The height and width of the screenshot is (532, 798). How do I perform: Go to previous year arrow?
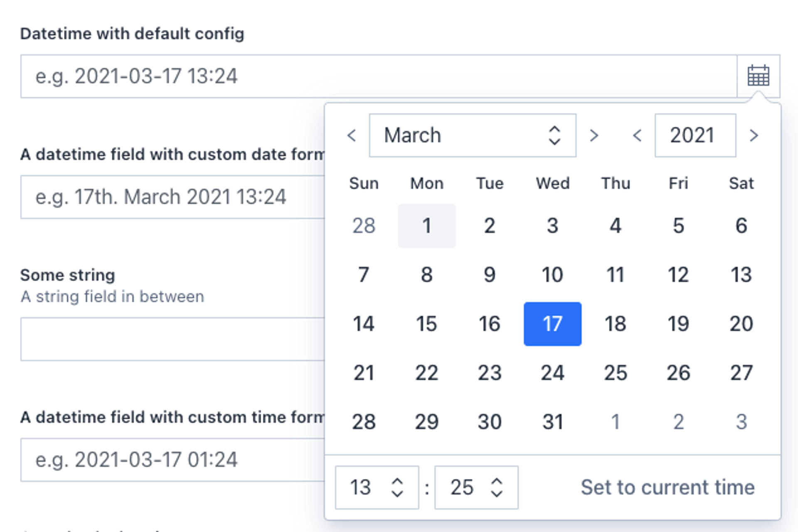(637, 135)
